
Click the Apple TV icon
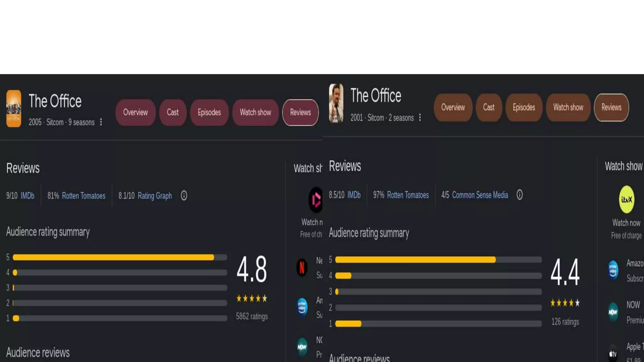[x=613, y=354]
